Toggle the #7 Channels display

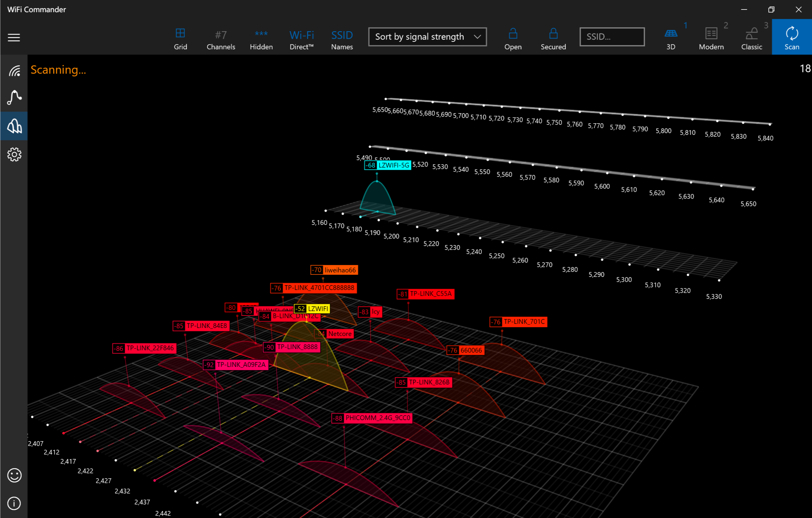pyautogui.click(x=221, y=39)
